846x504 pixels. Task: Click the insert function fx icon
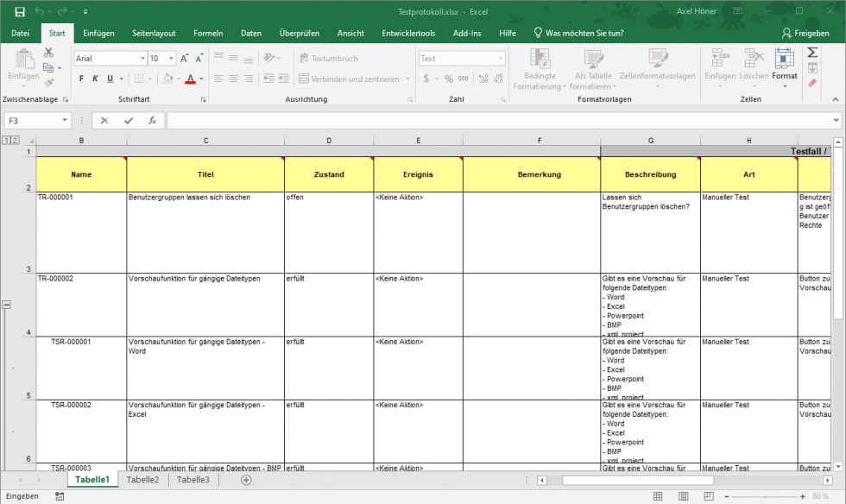pyautogui.click(x=152, y=121)
